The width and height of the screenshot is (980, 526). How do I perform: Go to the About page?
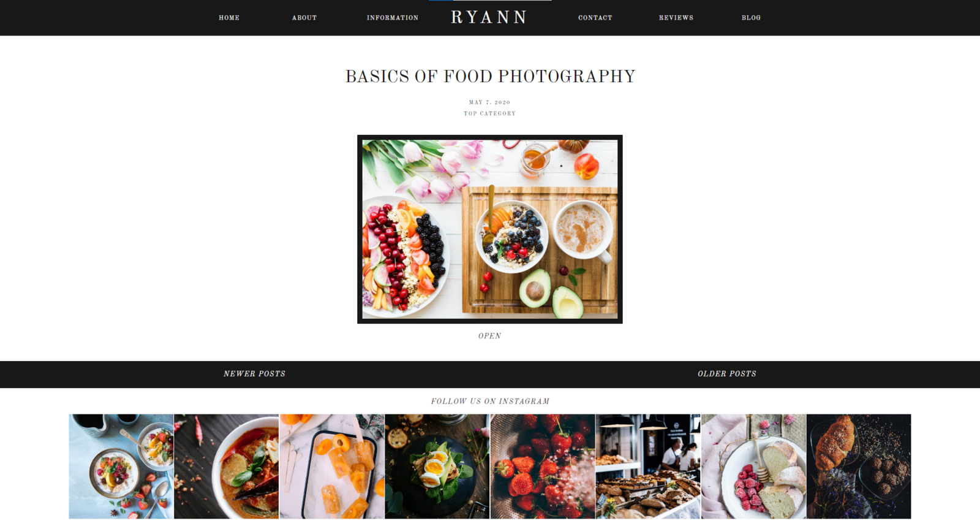tap(304, 18)
